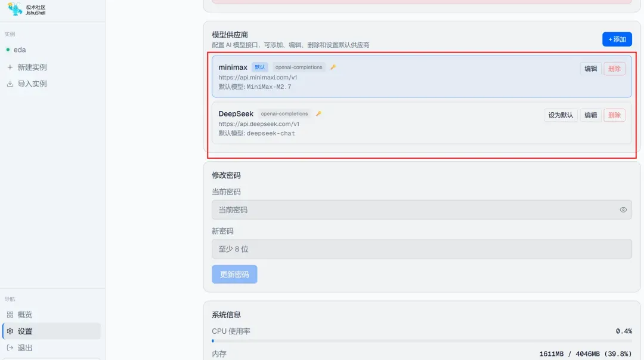Focus the 当前密码 input field
This screenshot has height=360, width=644.
422,210
